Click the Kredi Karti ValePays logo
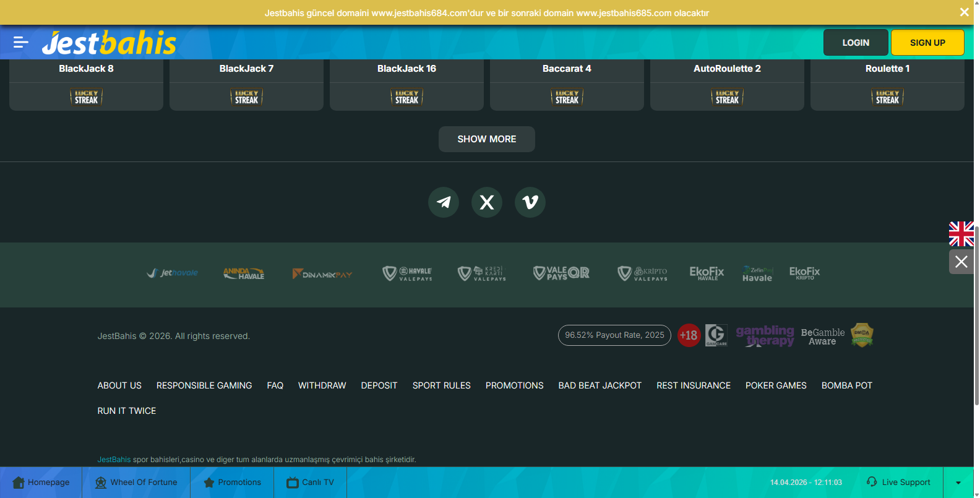Viewport: 980px width, 498px height. point(482,273)
